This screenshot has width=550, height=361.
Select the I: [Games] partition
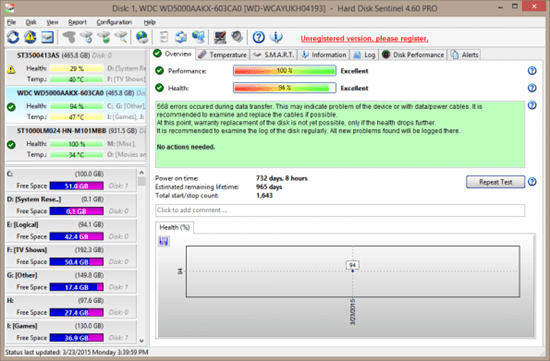pos(71,332)
